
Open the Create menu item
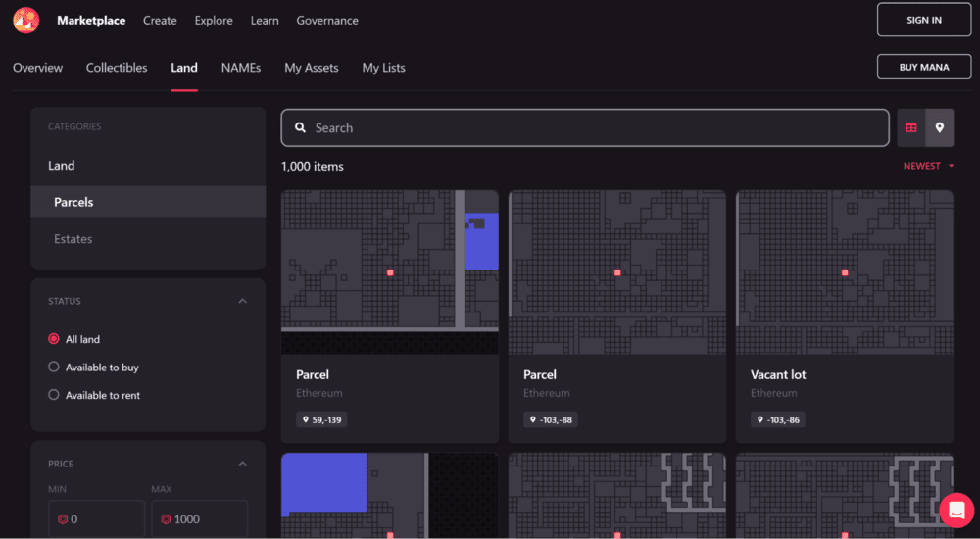tap(160, 20)
